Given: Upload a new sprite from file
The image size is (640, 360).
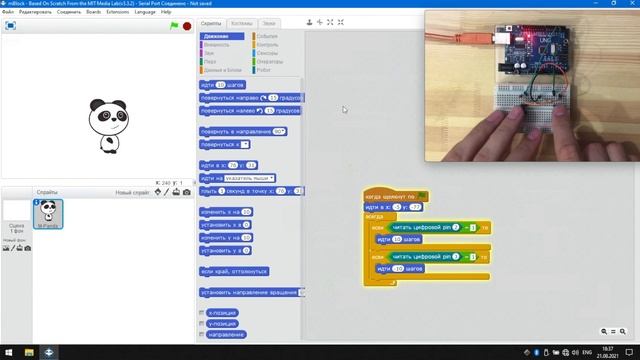Looking at the screenshot, I should click(x=176, y=192).
